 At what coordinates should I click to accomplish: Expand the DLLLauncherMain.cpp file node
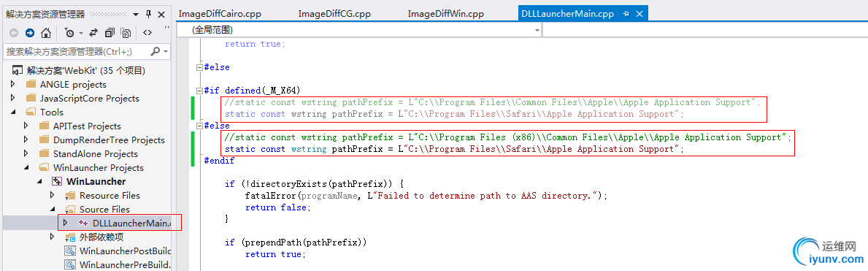(x=66, y=224)
